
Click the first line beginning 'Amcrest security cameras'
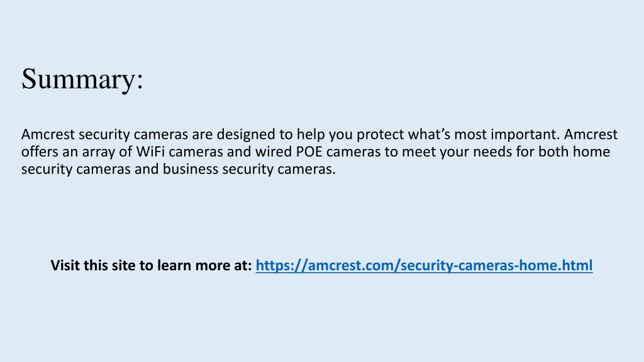pyautogui.click(x=319, y=134)
